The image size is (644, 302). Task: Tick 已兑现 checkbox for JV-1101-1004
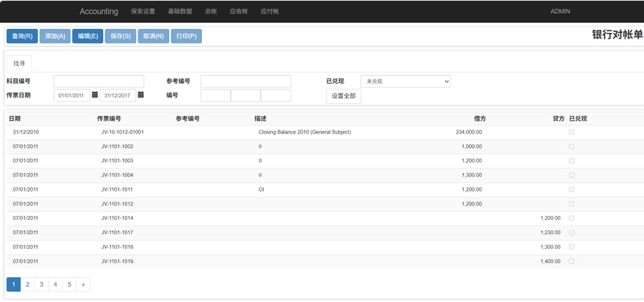coord(572,175)
